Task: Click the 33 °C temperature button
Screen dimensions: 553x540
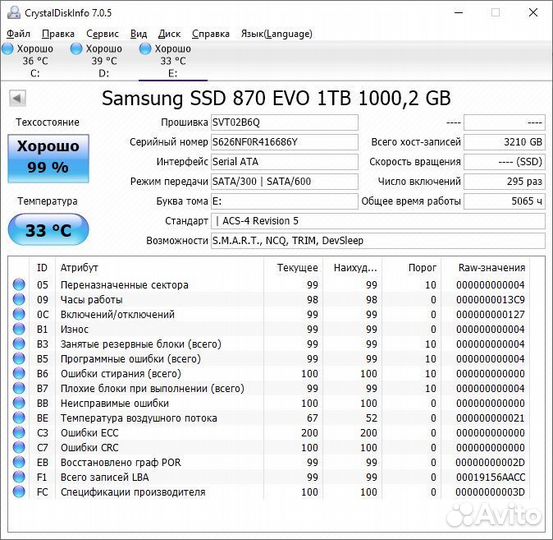Action: click(48, 230)
